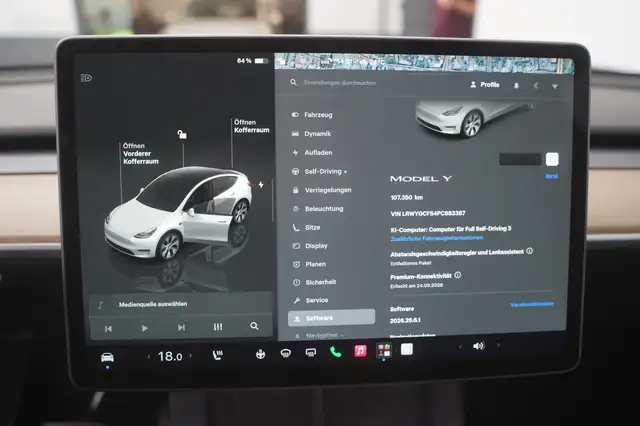Go to the Sitze settings

click(307, 228)
